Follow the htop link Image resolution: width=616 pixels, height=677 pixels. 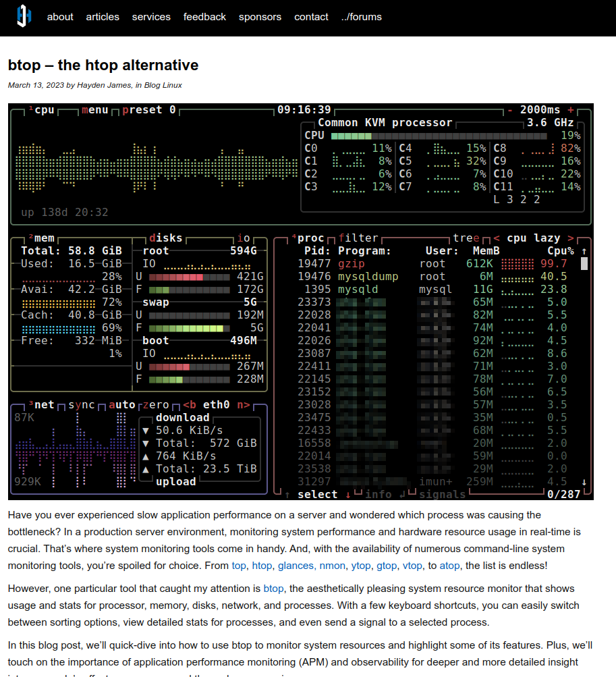point(262,566)
